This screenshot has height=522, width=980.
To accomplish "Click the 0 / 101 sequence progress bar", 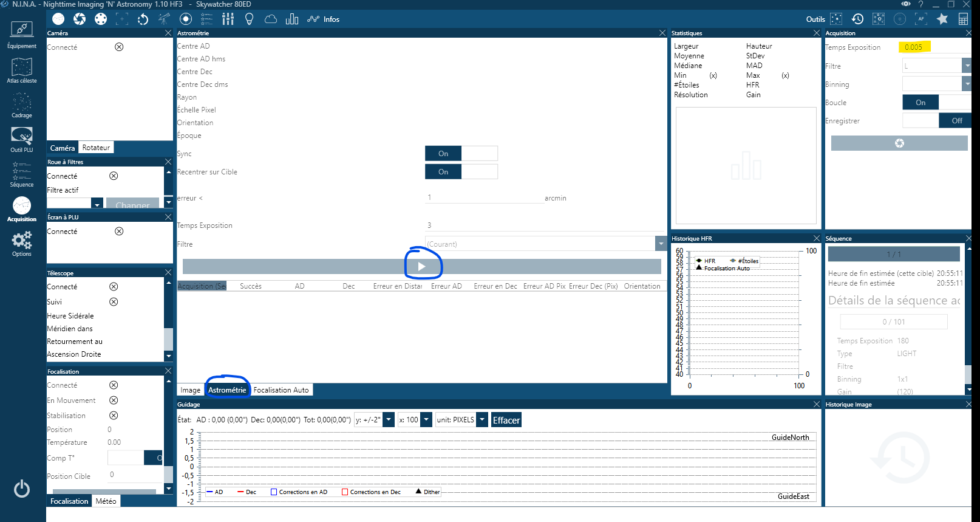I will tap(894, 321).
